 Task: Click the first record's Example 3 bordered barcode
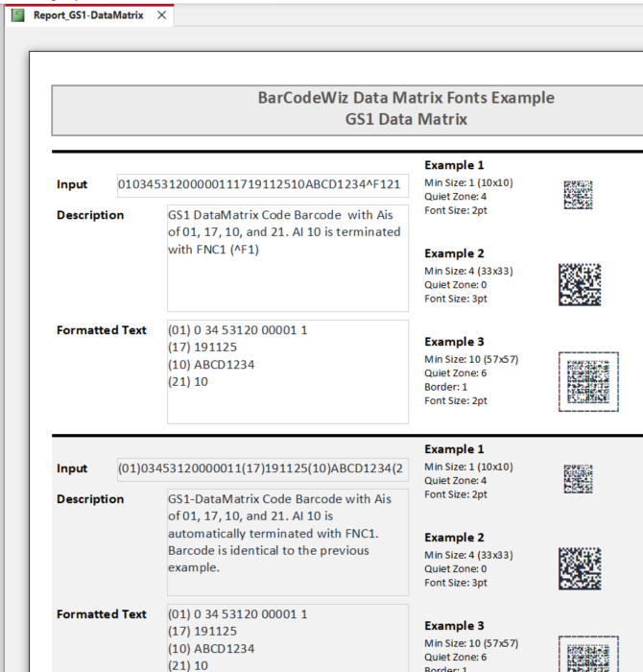coord(588,382)
